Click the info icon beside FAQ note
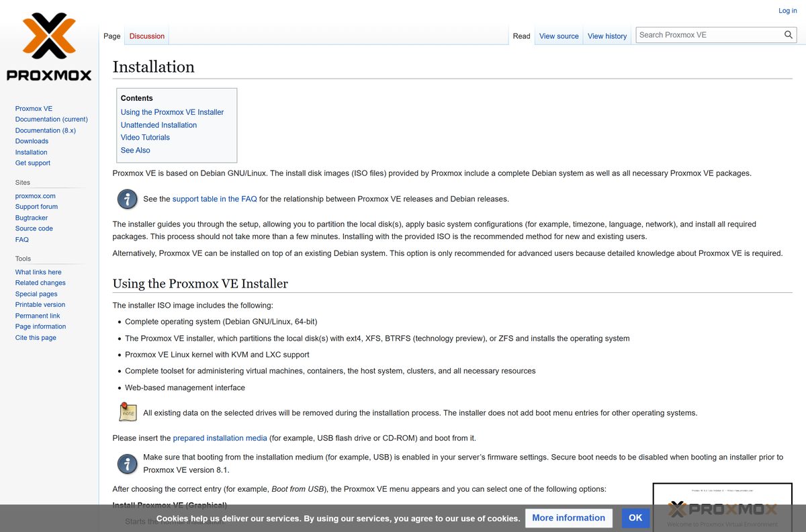The image size is (806, 532). pyautogui.click(x=128, y=199)
